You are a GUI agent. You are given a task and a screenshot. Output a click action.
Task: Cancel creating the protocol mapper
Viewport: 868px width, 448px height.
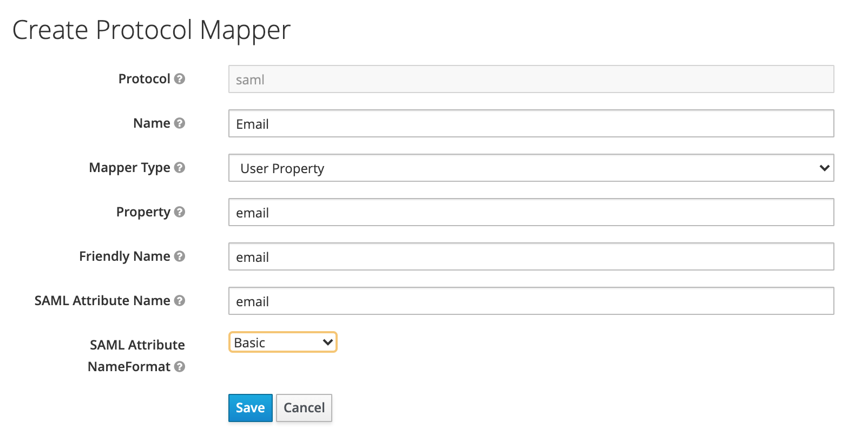coord(304,408)
